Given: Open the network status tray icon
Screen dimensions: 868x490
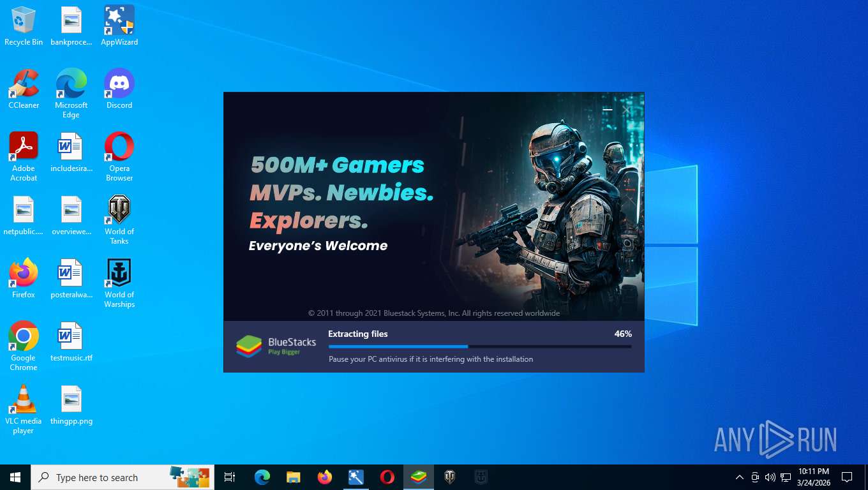Looking at the screenshot, I should (786, 477).
